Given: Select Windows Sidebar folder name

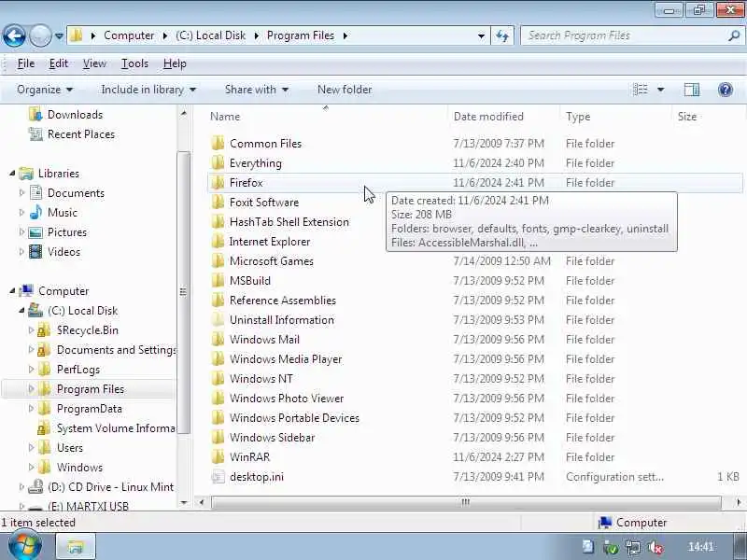Looking at the screenshot, I should coord(272,437).
